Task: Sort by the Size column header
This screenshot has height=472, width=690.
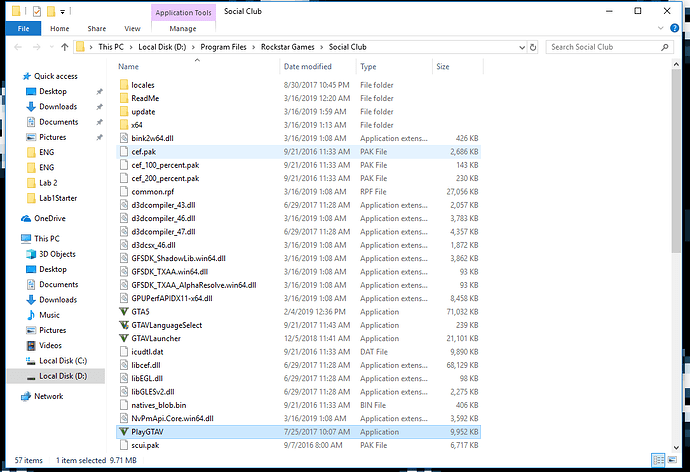Action: click(458, 66)
